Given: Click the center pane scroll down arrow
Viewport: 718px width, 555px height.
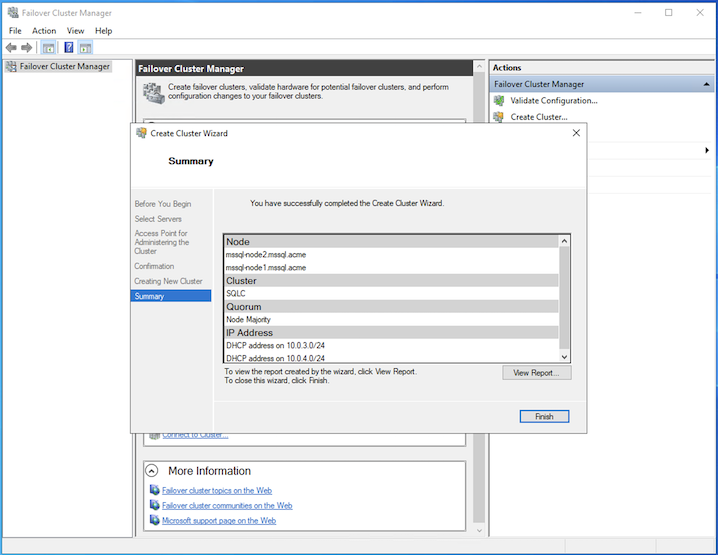Looking at the screenshot, I should (x=479, y=530).
